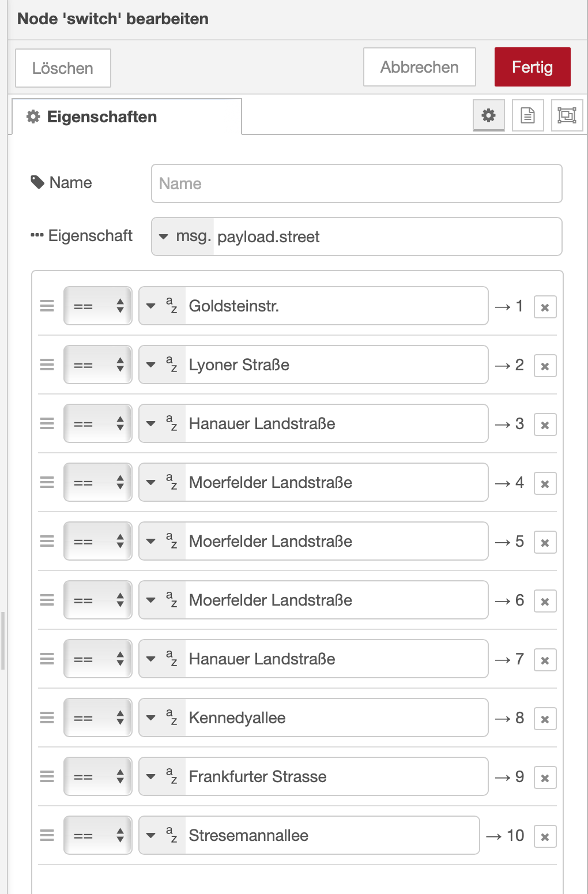This screenshot has height=894, width=588.
Task: Click the Löschen button
Action: pyautogui.click(x=63, y=68)
